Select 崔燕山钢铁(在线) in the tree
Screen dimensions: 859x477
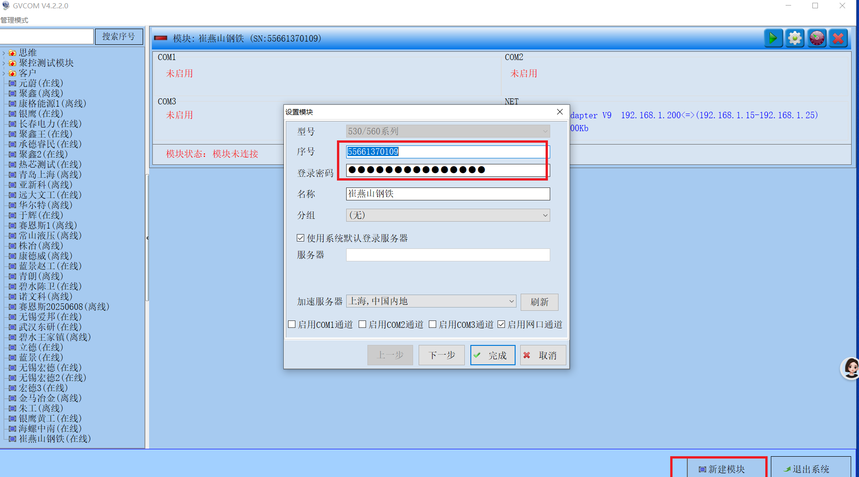(x=55, y=439)
